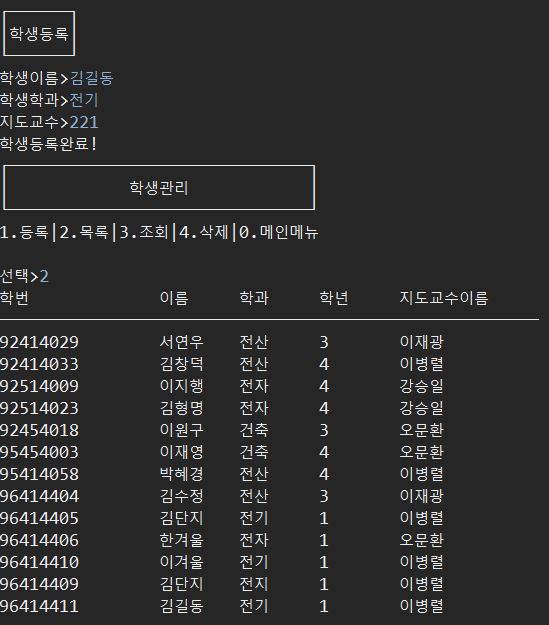Click the 학생관리 boxed heading

(159, 187)
